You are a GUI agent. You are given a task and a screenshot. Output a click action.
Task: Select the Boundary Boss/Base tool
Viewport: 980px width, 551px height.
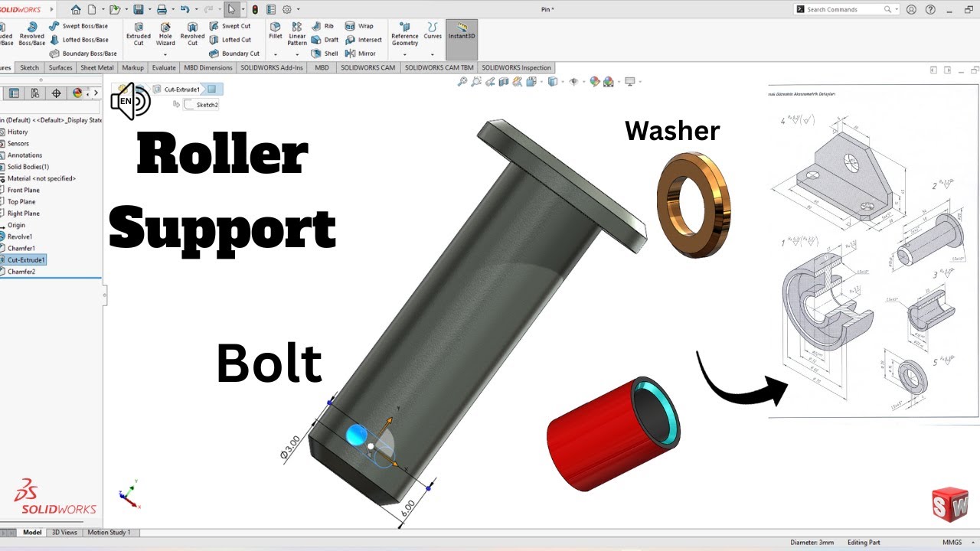[83, 54]
